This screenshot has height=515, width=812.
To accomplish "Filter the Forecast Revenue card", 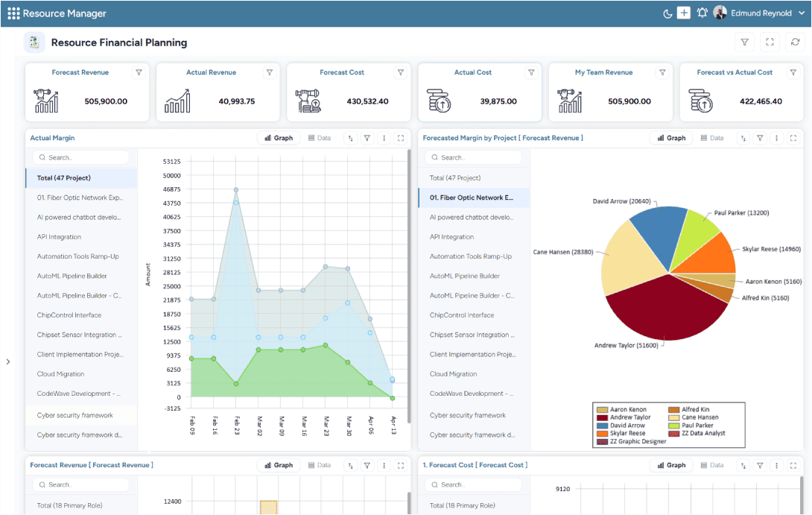I will 139,72.
